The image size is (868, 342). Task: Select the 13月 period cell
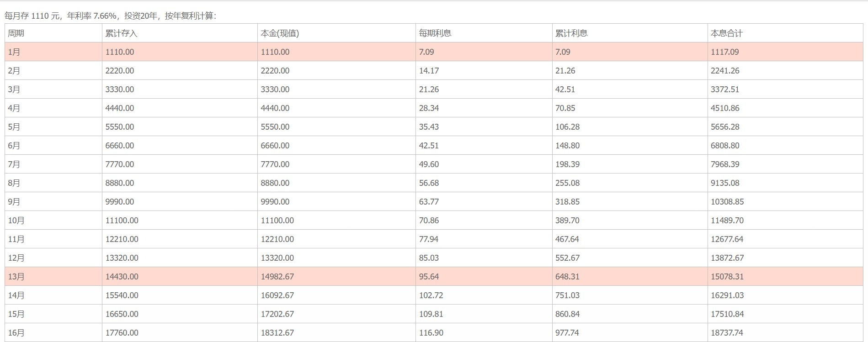53,277
